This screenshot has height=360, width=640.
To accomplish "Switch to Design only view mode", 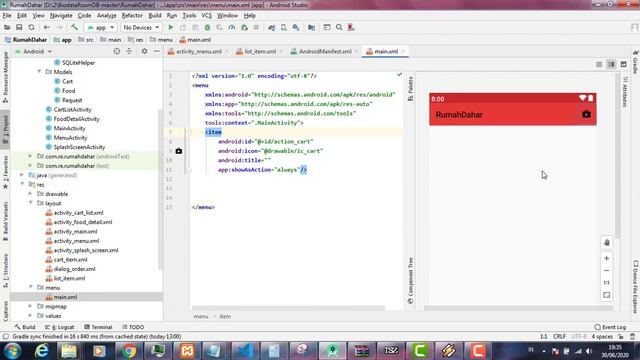I will pyautogui.click(x=623, y=64).
